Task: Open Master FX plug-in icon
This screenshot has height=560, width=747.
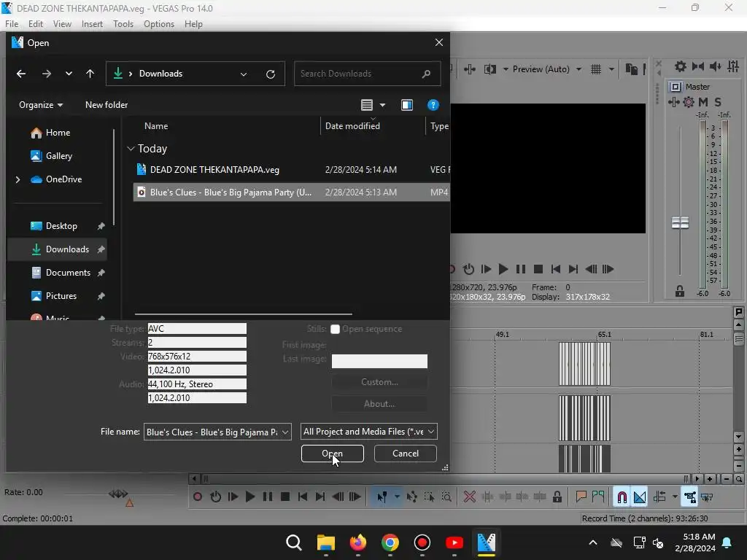Action: pos(673,102)
